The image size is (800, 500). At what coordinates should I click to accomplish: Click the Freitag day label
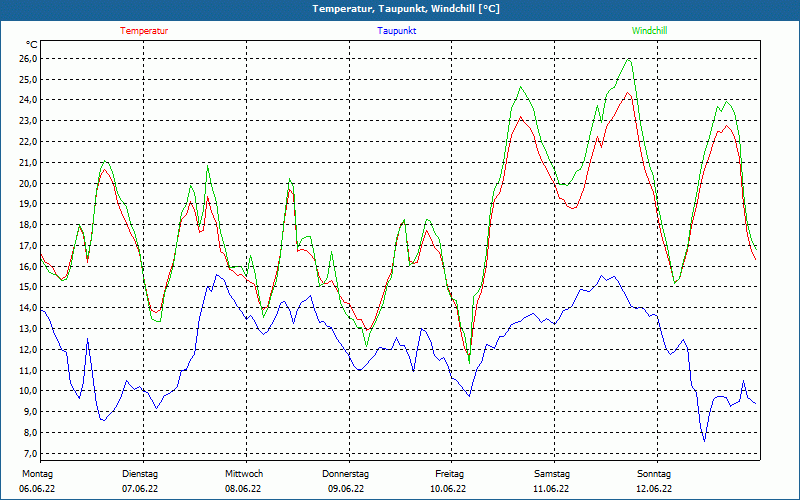point(449,474)
